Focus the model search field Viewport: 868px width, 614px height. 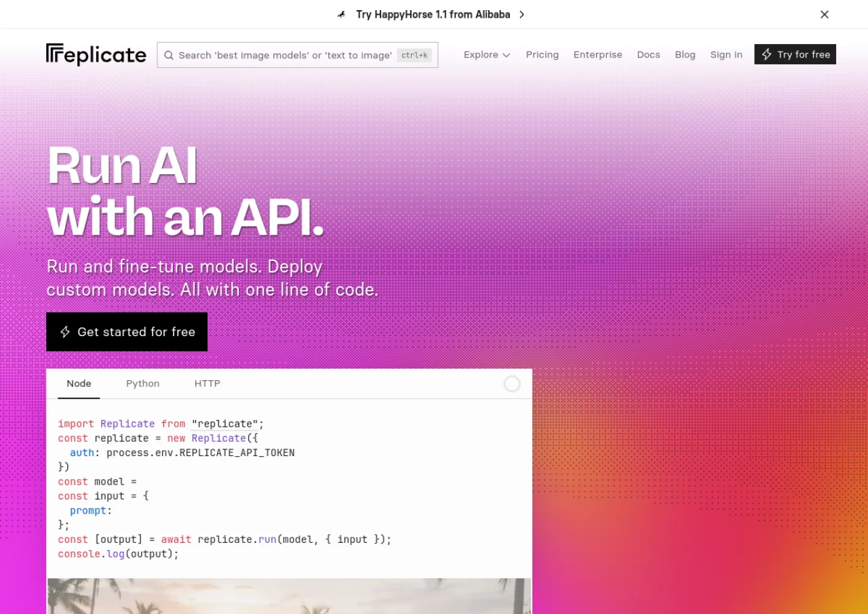297,55
